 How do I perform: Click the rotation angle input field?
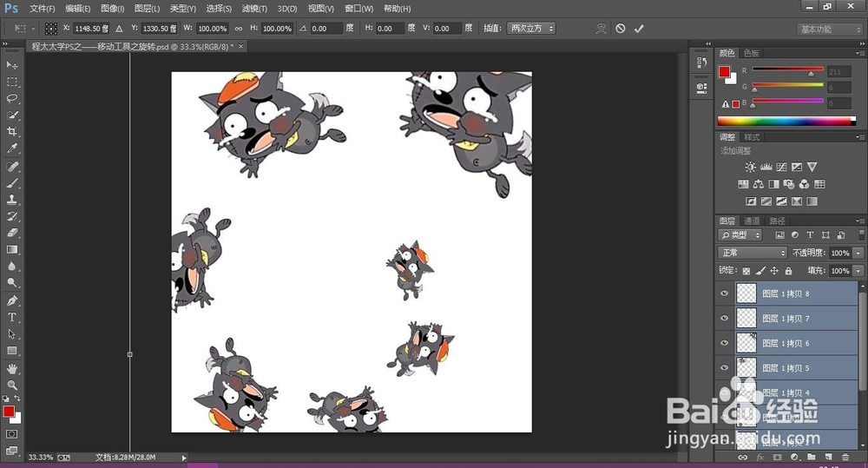(326, 29)
